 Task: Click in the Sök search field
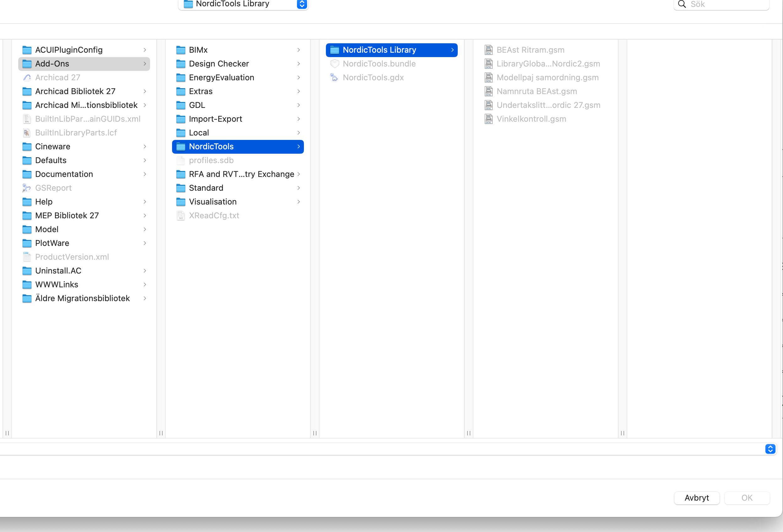[724, 4]
